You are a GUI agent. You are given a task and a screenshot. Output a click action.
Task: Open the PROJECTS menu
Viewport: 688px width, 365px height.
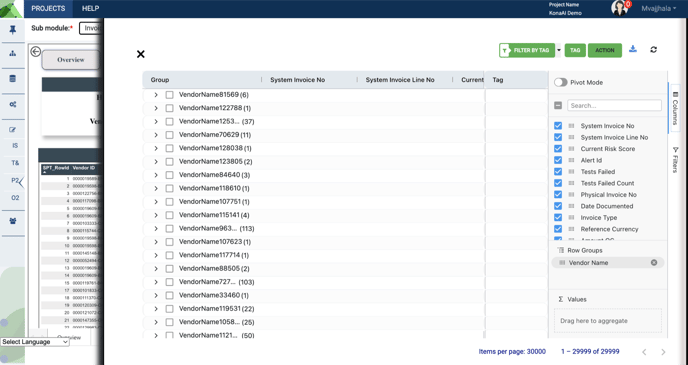[48, 8]
